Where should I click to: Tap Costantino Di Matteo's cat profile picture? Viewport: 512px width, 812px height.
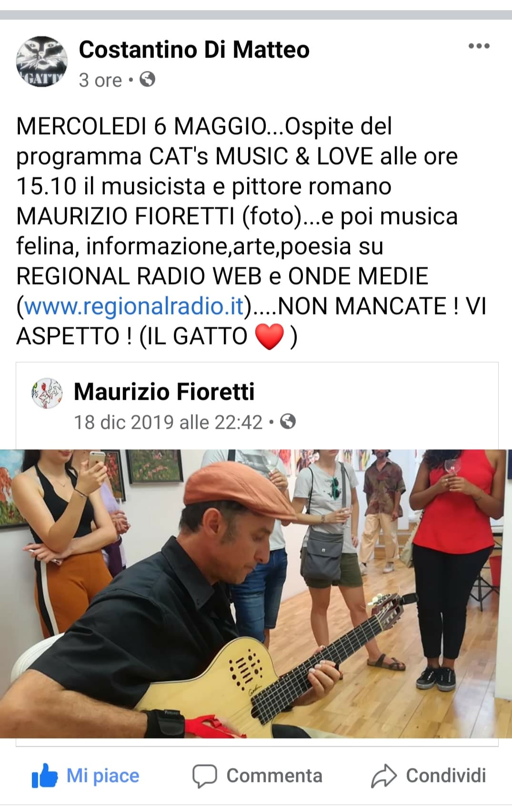(42, 61)
